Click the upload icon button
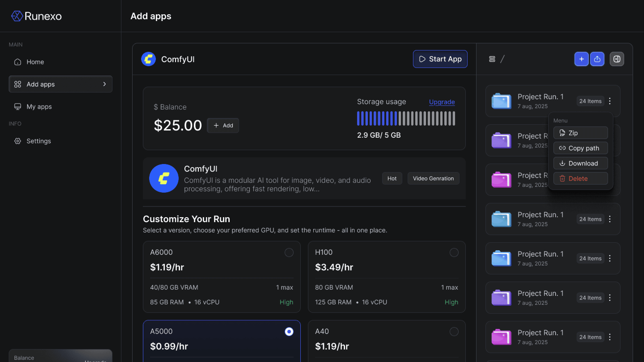This screenshot has height=362, width=644. click(597, 59)
